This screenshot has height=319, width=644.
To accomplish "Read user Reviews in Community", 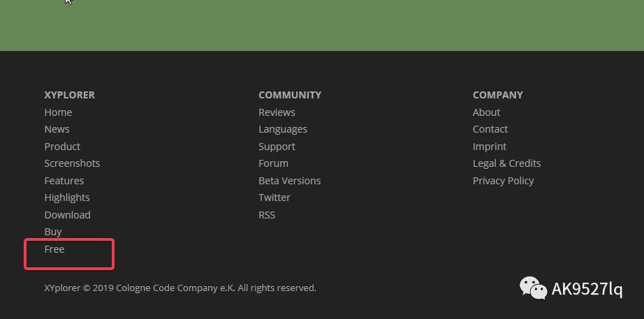I will (277, 112).
